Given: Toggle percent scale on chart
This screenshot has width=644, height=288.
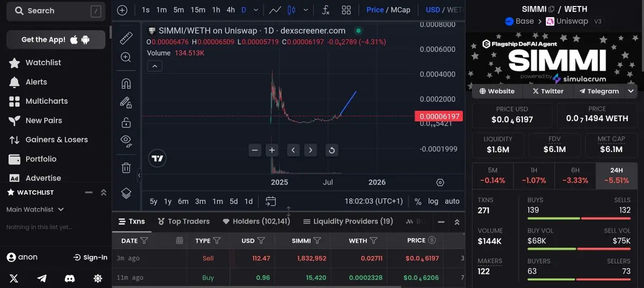Looking at the screenshot, I should tap(418, 201).
